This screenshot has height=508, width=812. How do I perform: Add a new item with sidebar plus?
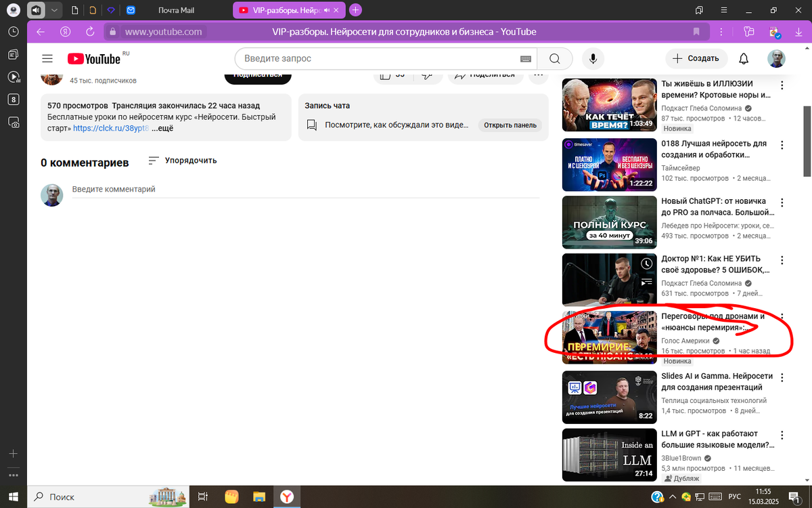point(13,453)
